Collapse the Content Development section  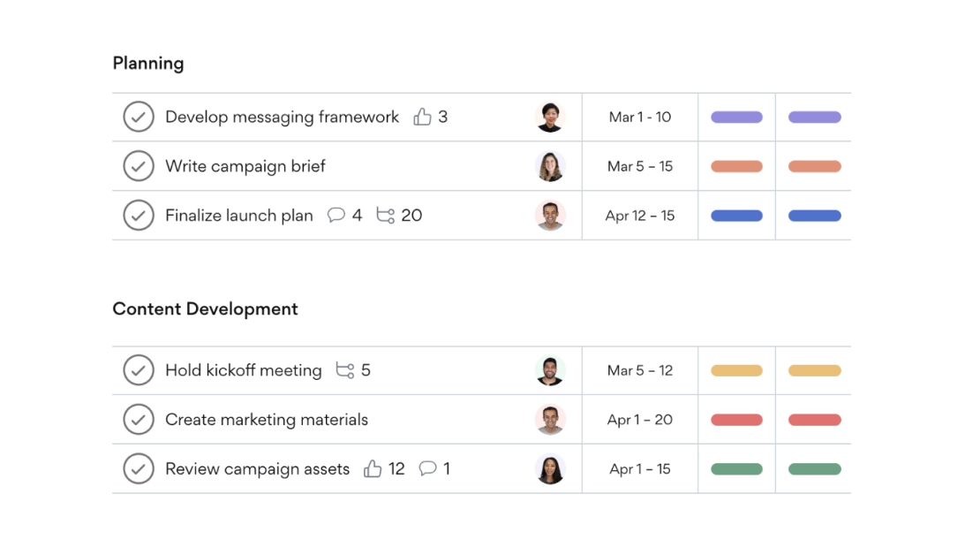205,308
